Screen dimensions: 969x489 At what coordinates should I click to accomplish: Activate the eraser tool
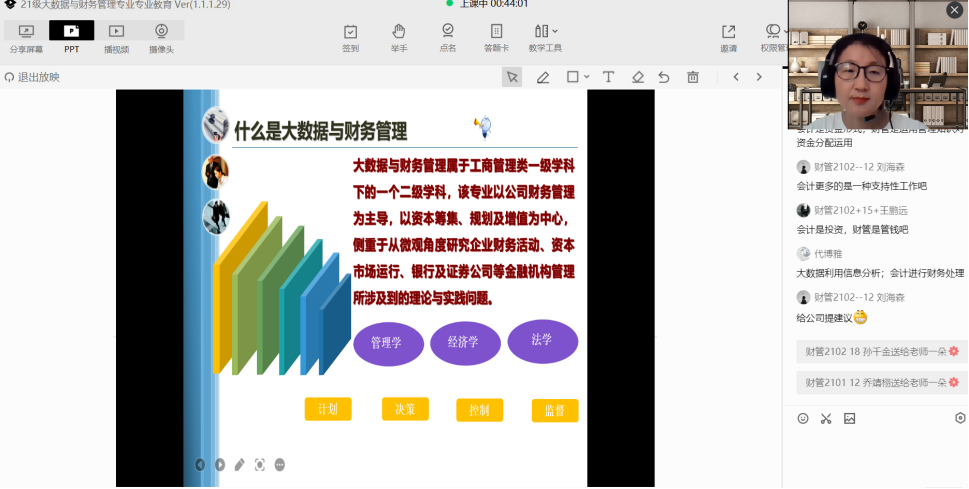(638, 77)
